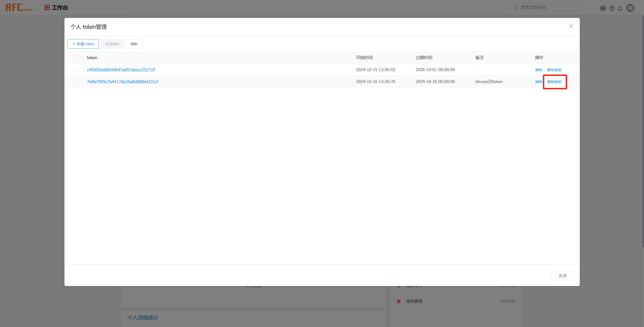Copy secret for devops用token row
Viewport: 644px width, 327px height.
pos(554,81)
